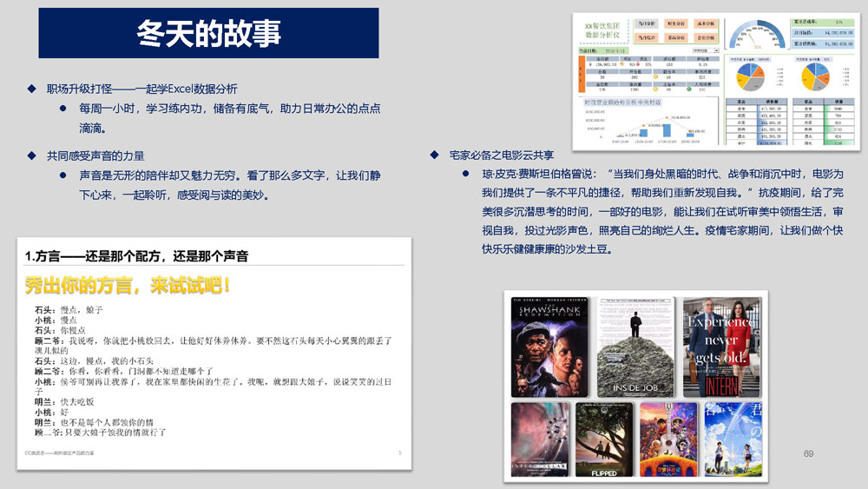Select the paragraph quoting 琼·皮克·费斯坦伯格
The image size is (868, 489).
tap(662, 212)
